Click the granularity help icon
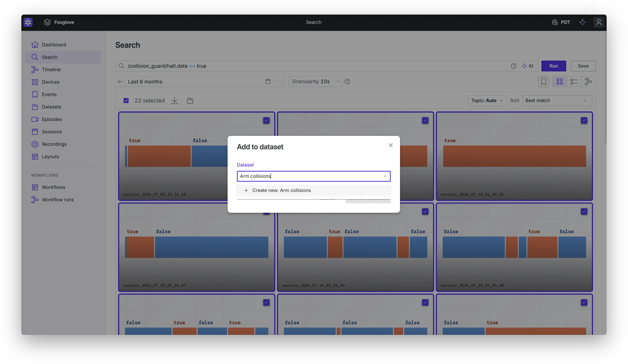 pos(347,82)
